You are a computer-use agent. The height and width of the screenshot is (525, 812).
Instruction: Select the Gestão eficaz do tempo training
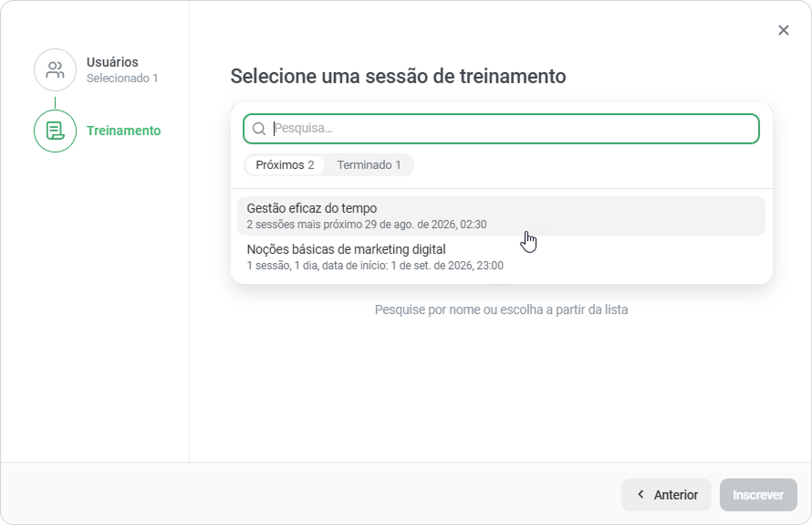point(501,215)
